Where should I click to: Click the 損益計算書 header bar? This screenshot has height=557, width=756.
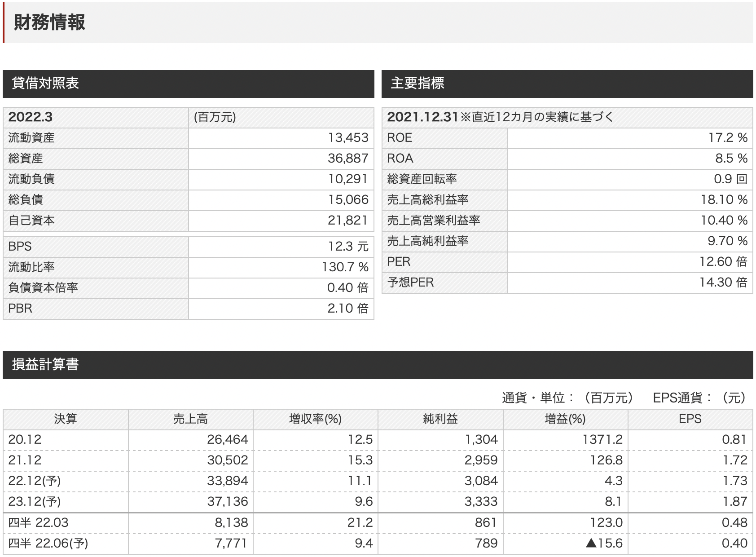(378, 365)
